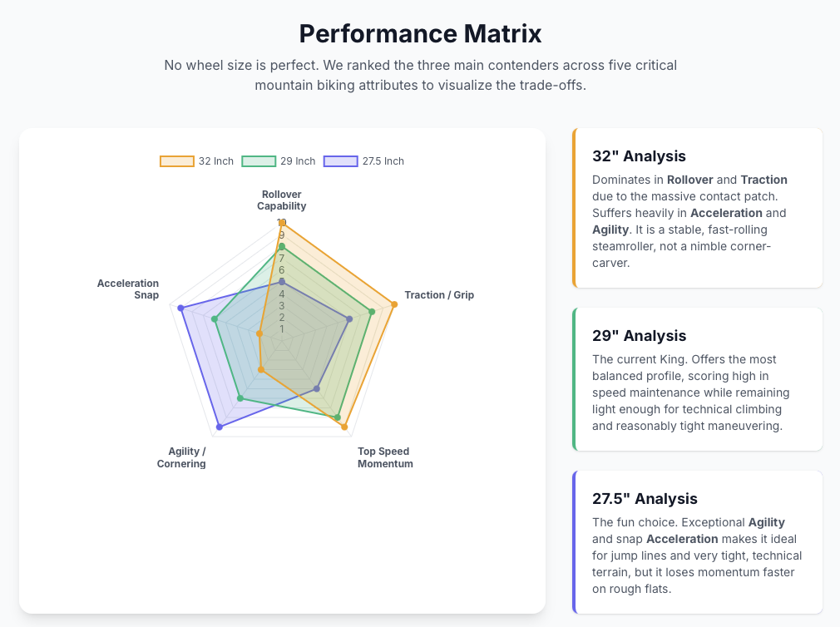This screenshot has width=840, height=627.
Task: Select the purple 27.5 Inch Traction point
Action: click(349, 318)
